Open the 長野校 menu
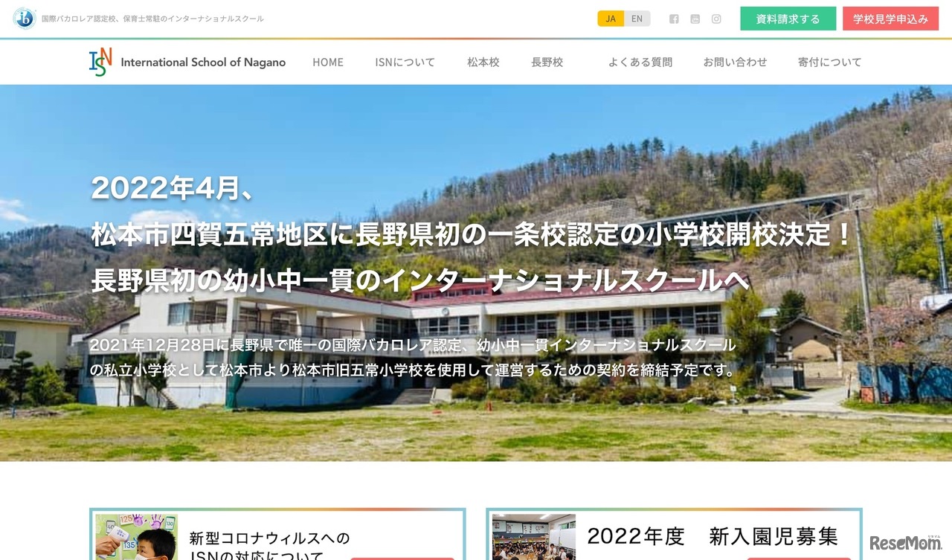 click(547, 62)
